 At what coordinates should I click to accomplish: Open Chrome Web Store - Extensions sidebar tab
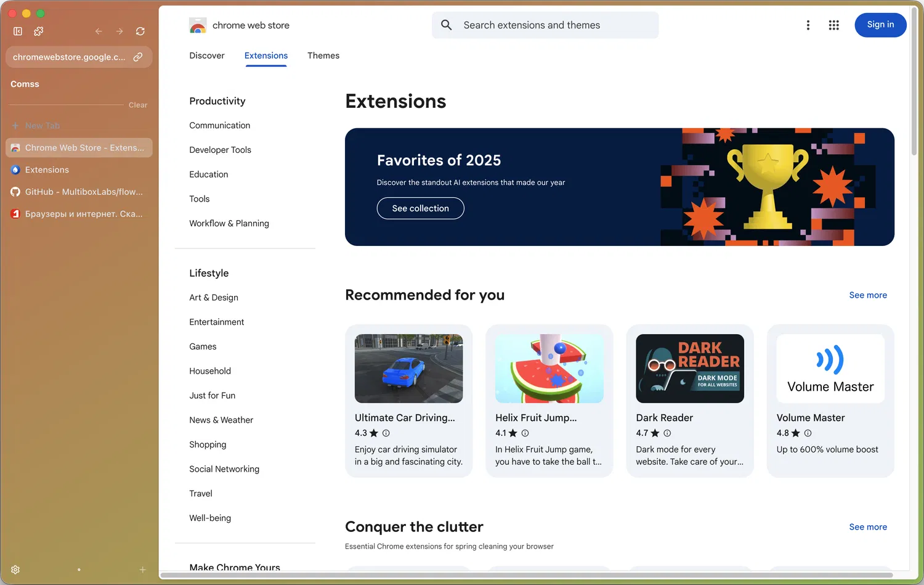(x=79, y=148)
